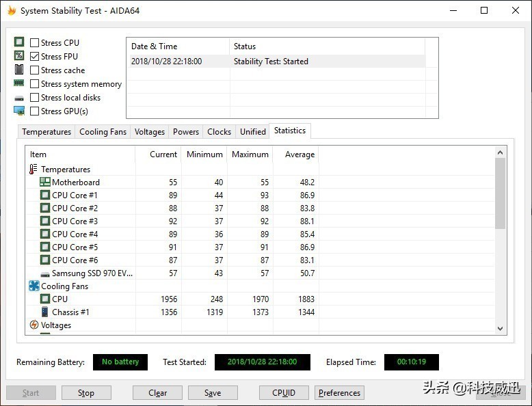Click the Motherboard row icon

44,182
